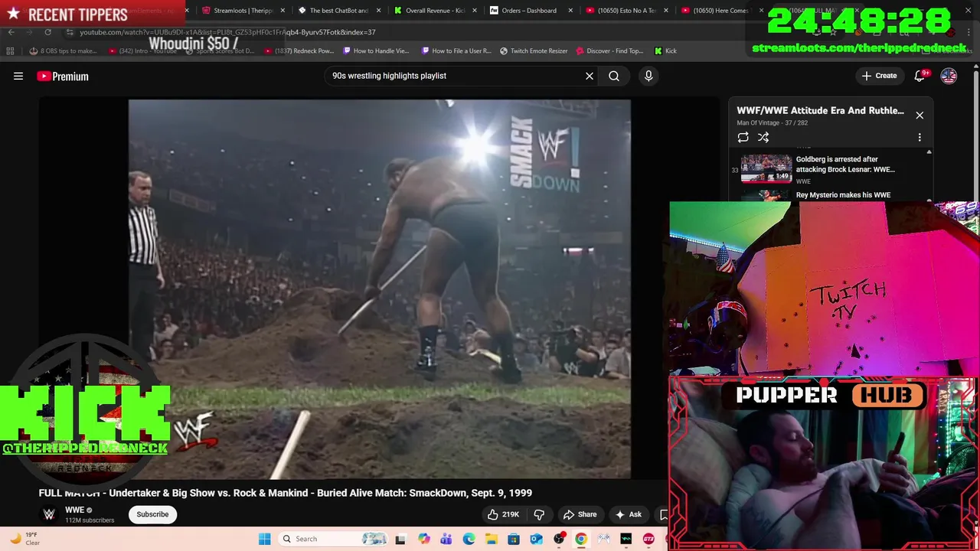Pause the wrestling video in the player
This screenshot has height=551, width=980.
point(380,289)
